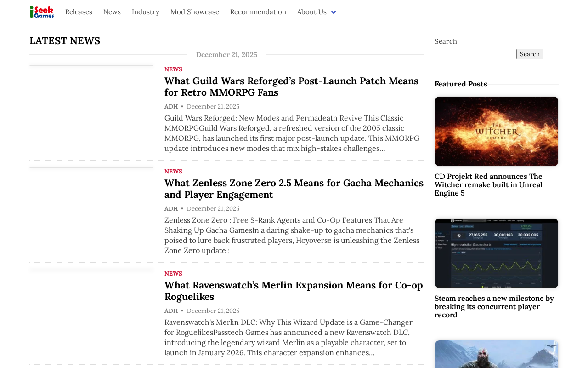
Task: Focus the sidebar search input field
Action: click(x=475, y=54)
